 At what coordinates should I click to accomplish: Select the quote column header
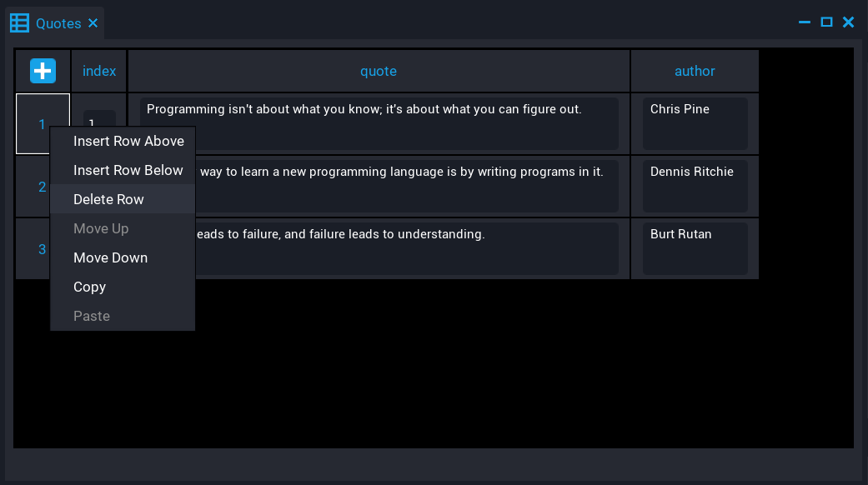coord(379,71)
